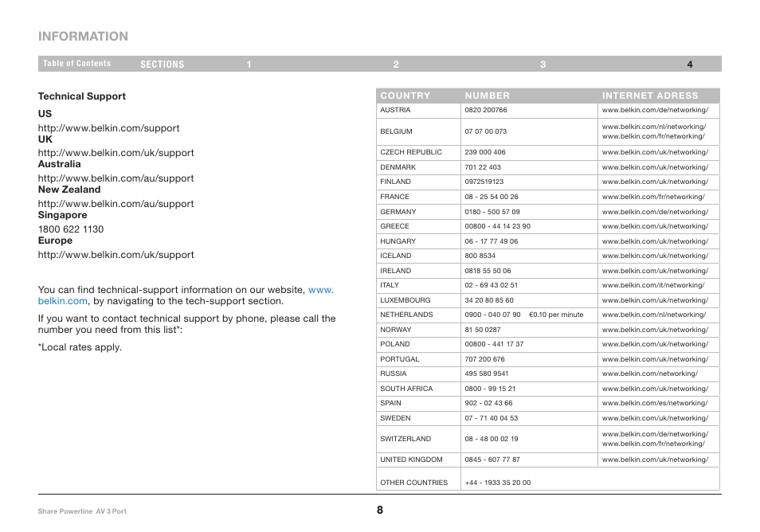The height and width of the screenshot is (532, 760).
Task: Select Finland number 0972519123
Action: (x=484, y=182)
